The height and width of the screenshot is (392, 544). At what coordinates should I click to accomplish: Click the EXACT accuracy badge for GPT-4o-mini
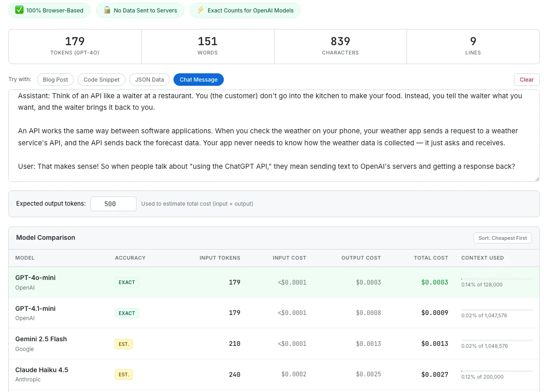click(126, 282)
